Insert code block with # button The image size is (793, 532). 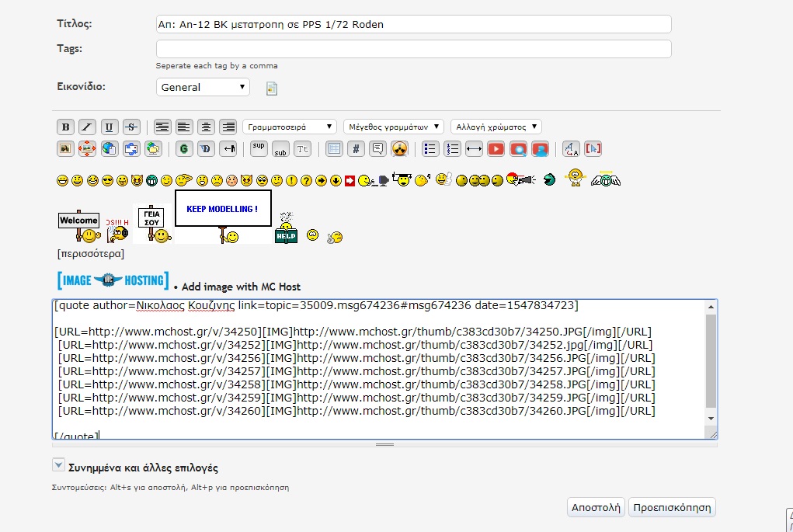coord(356,148)
